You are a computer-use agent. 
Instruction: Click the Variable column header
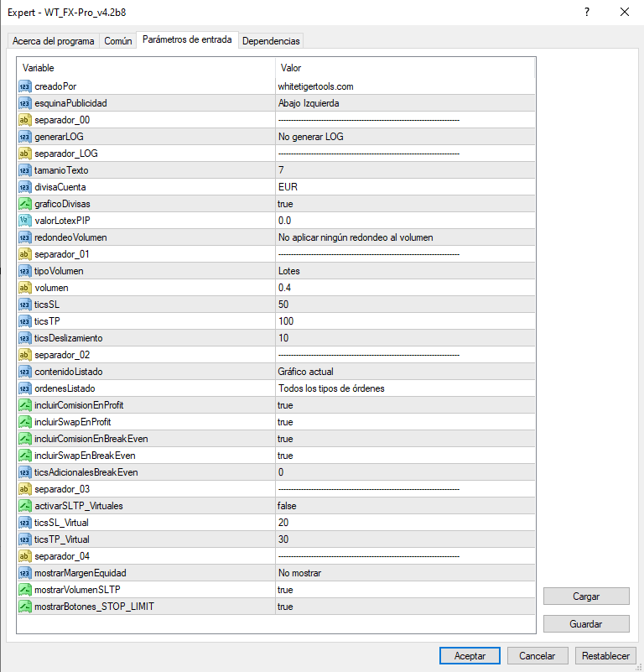(x=146, y=68)
